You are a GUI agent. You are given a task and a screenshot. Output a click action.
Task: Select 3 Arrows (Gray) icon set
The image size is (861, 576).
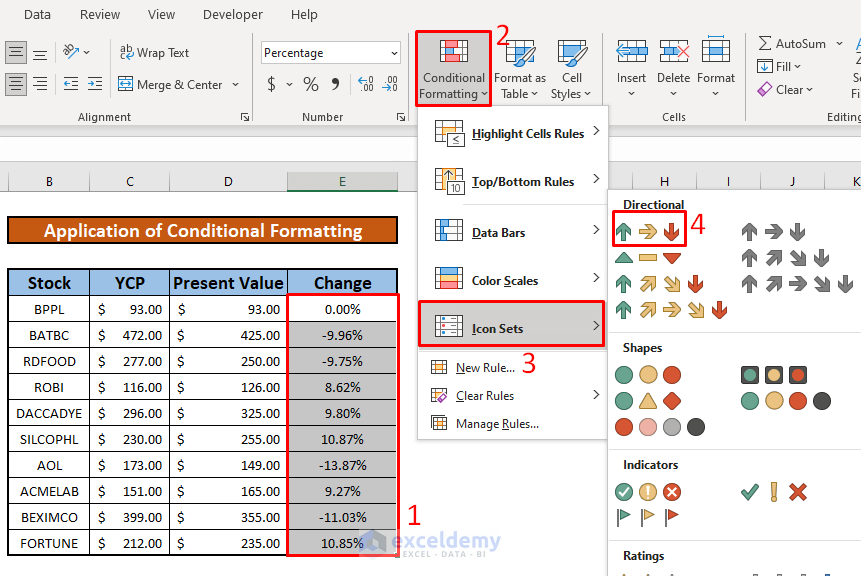point(773,232)
